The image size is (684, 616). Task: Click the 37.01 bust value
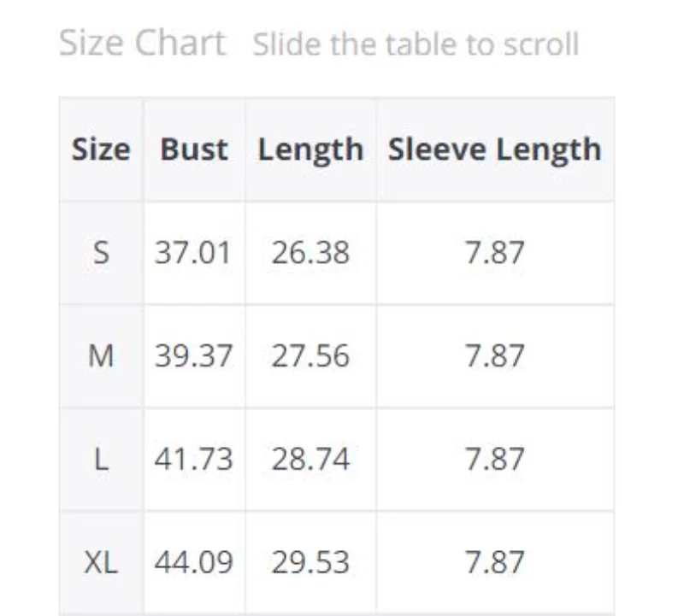(x=193, y=253)
